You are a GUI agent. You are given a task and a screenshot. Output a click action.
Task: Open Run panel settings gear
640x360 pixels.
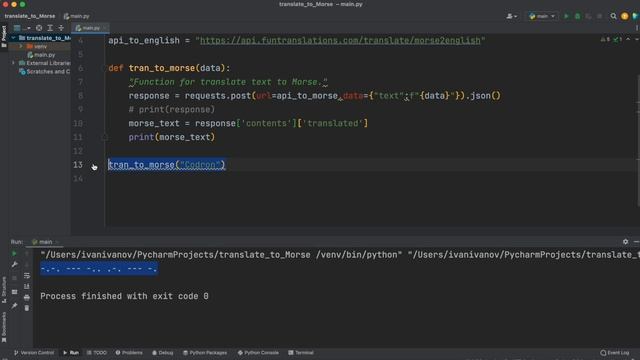pos(625,242)
